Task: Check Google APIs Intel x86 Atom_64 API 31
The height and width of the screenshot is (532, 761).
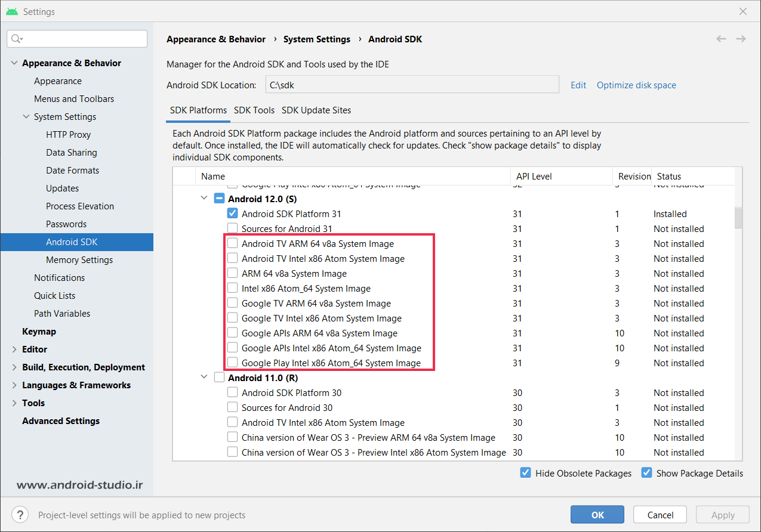Action: (232, 348)
